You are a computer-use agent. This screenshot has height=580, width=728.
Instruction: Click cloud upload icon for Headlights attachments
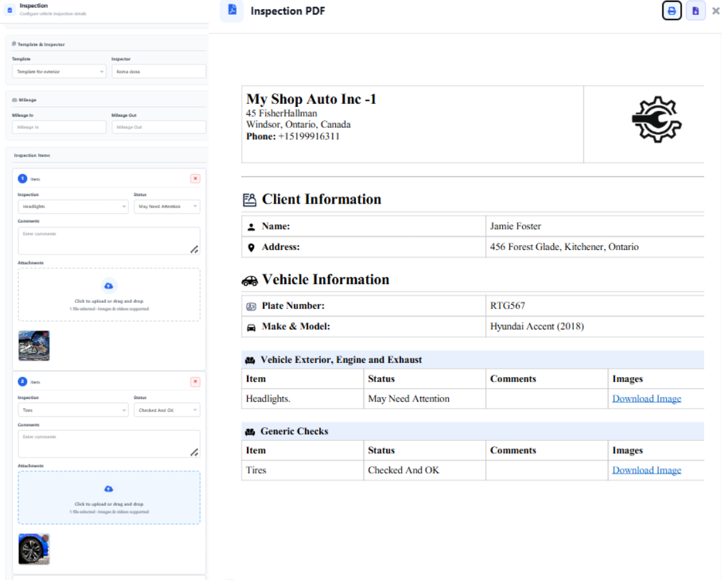tap(109, 285)
